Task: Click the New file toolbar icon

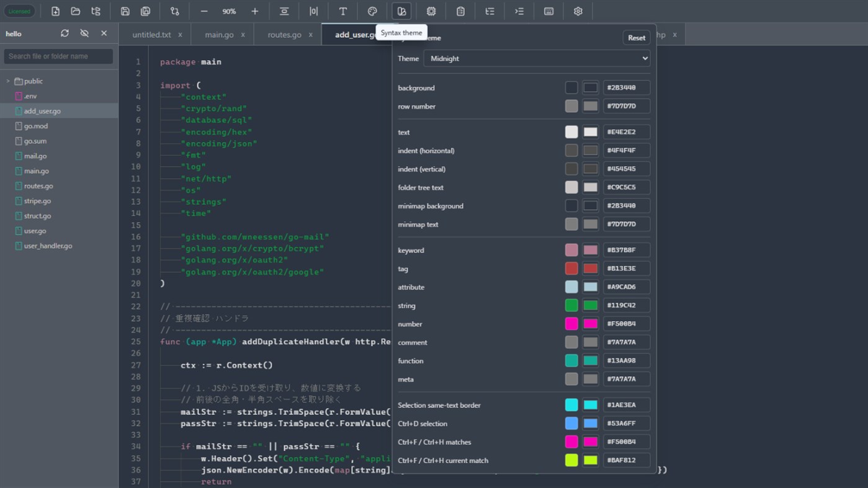Action: click(x=55, y=11)
